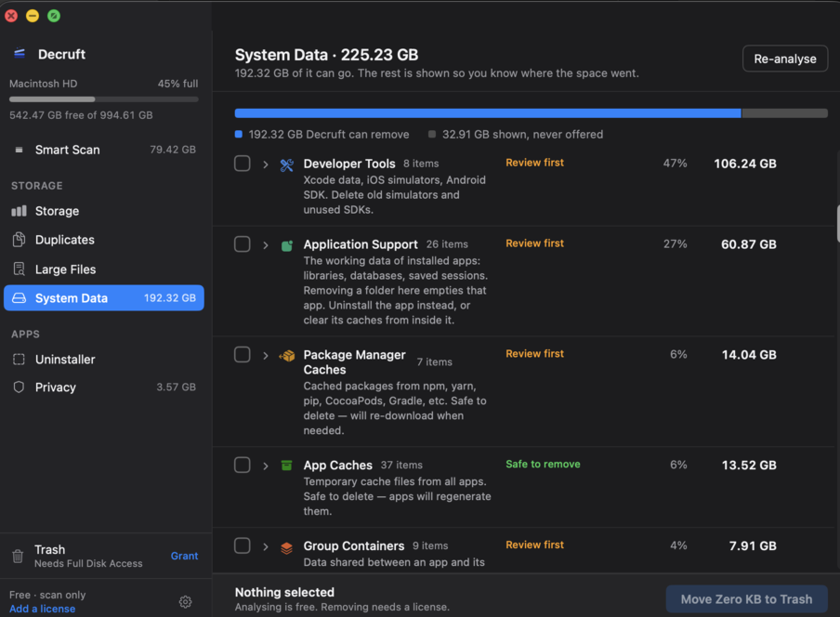Click the 27% percentage value
The image size is (840, 617).
point(675,244)
